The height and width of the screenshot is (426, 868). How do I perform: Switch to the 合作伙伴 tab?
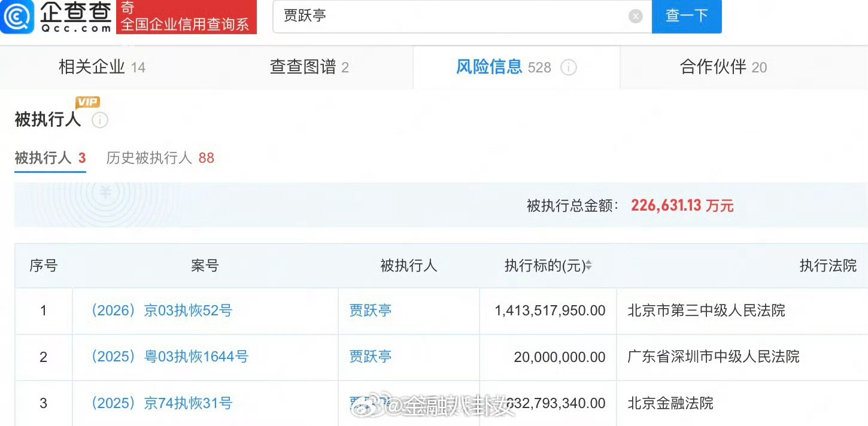pyautogui.click(x=723, y=68)
